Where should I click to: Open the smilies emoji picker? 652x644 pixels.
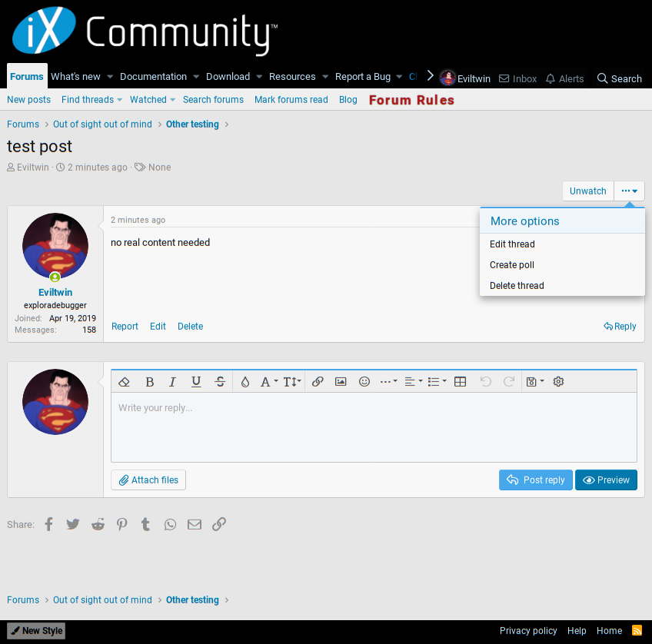(x=364, y=381)
